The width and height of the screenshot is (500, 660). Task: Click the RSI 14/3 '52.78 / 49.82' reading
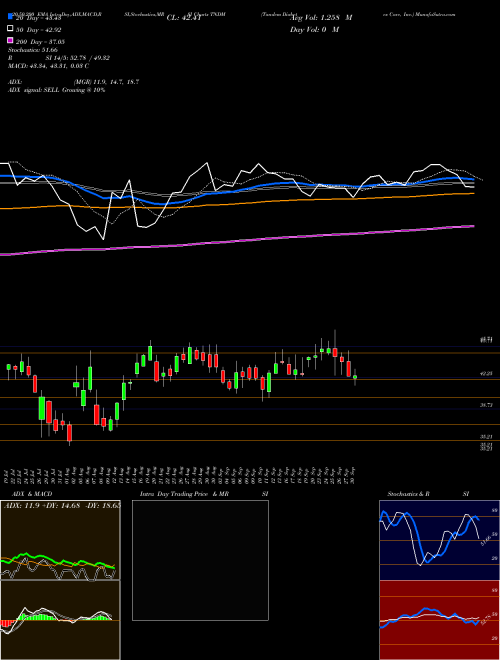[x=88, y=58]
